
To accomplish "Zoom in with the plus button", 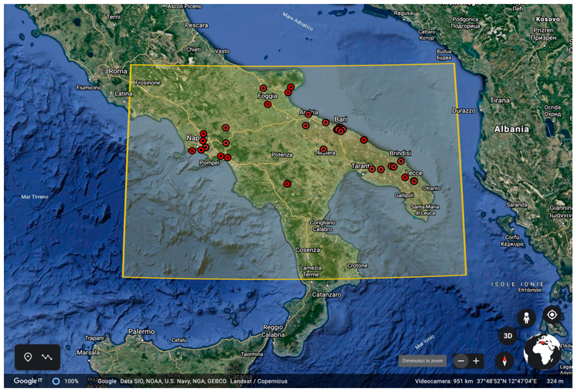I will [476, 361].
